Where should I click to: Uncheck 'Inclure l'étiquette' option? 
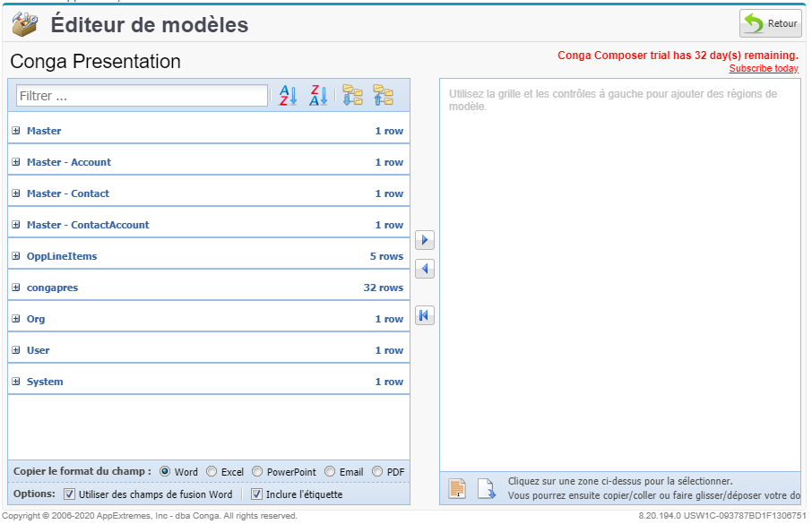pos(257,494)
